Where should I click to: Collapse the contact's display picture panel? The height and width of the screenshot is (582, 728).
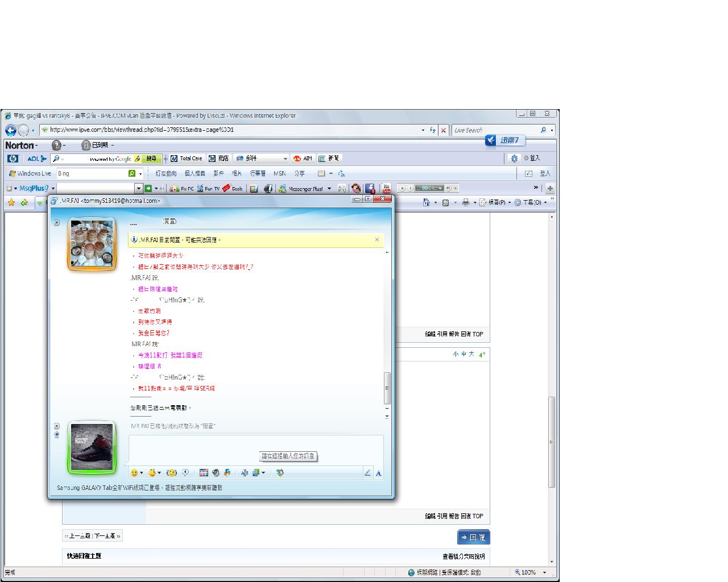tap(56, 223)
